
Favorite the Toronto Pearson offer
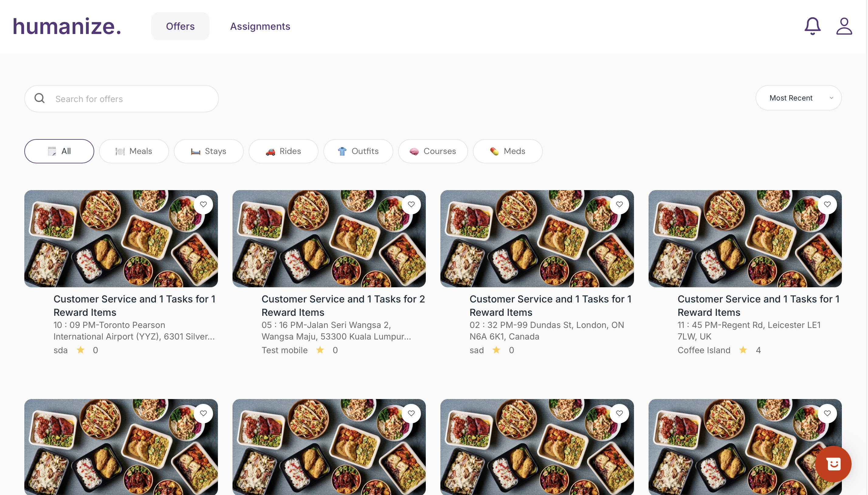[x=203, y=204]
